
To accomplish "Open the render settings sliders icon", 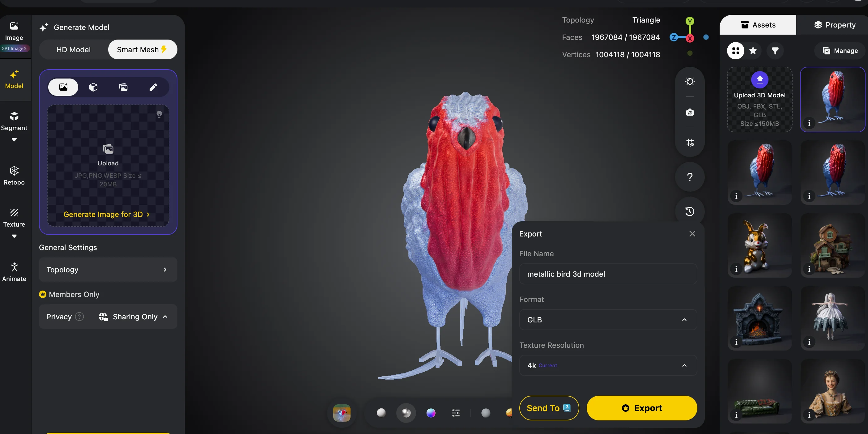I will tap(456, 413).
